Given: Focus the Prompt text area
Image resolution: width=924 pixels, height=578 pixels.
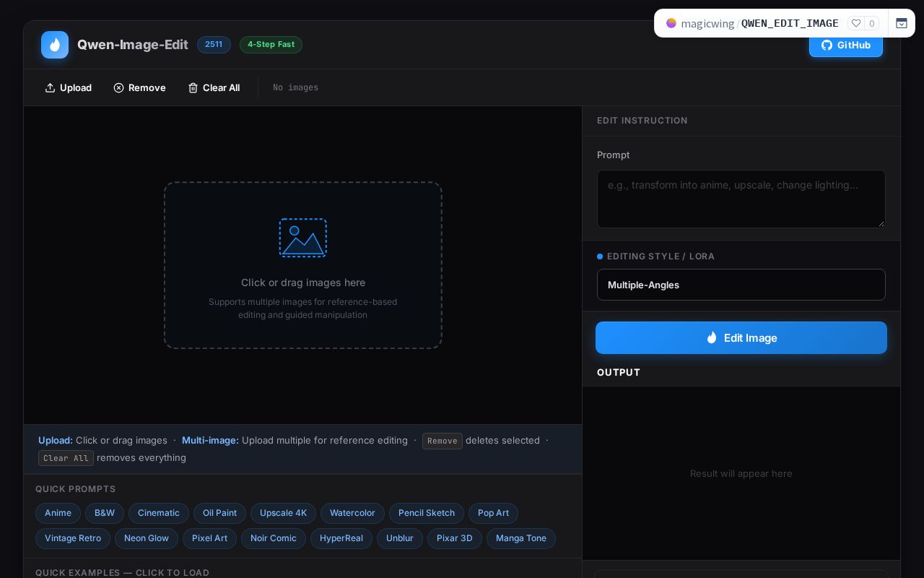Looking at the screenshot, I should pyautogui.click(x=741, y=199).
